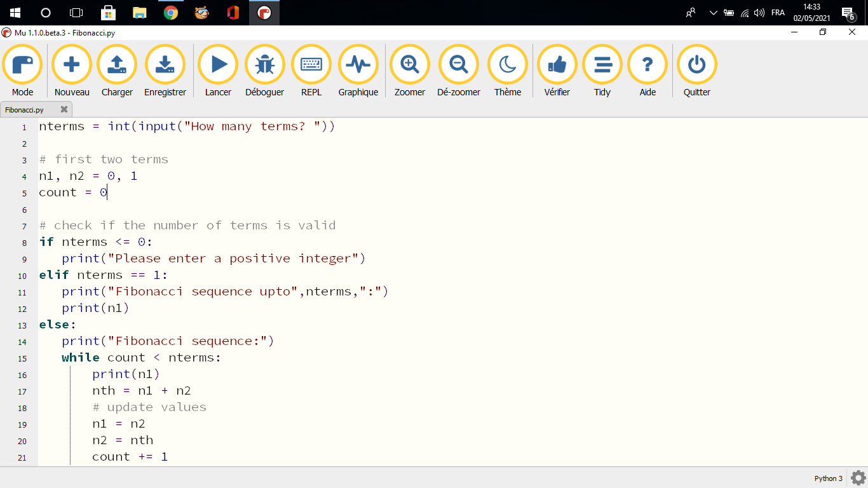Create a new file with Nouveau

[72, 65]
